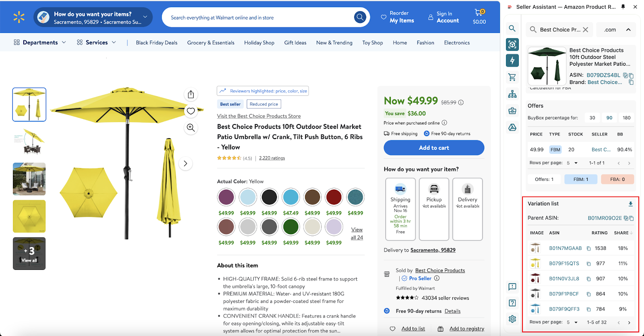Toggle the heart to favorite the umbrella
The image size is (644, 336).
click(191, 111)
